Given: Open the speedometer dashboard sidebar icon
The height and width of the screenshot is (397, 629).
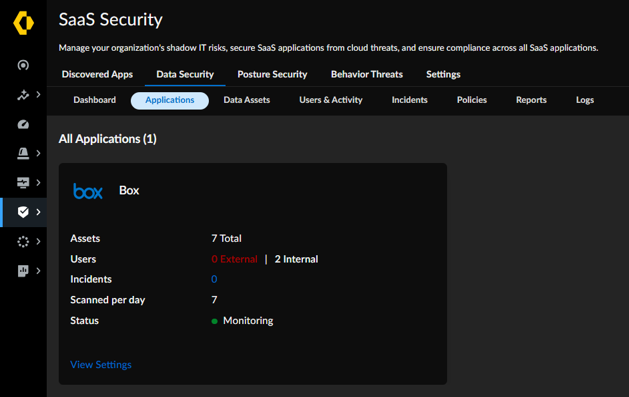Looking at the screenshot, I should click(23, 124).
